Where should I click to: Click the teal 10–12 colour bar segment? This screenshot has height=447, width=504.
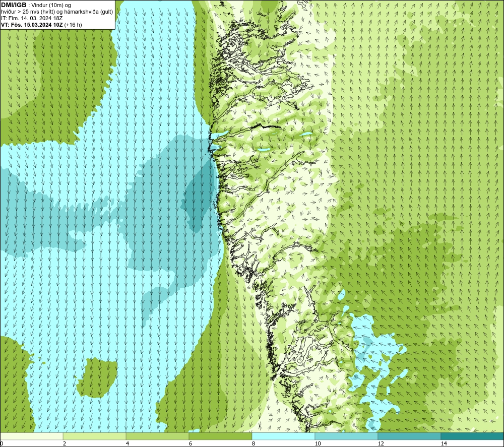[x=347, y=436]
